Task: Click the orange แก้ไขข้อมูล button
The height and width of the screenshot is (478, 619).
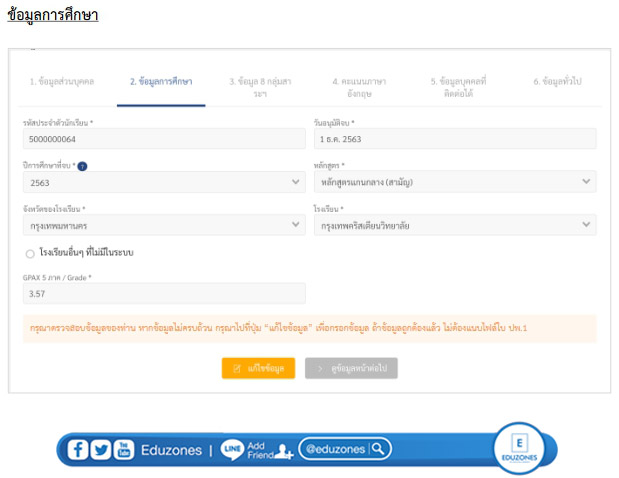Action: click(x=258, y=368)
